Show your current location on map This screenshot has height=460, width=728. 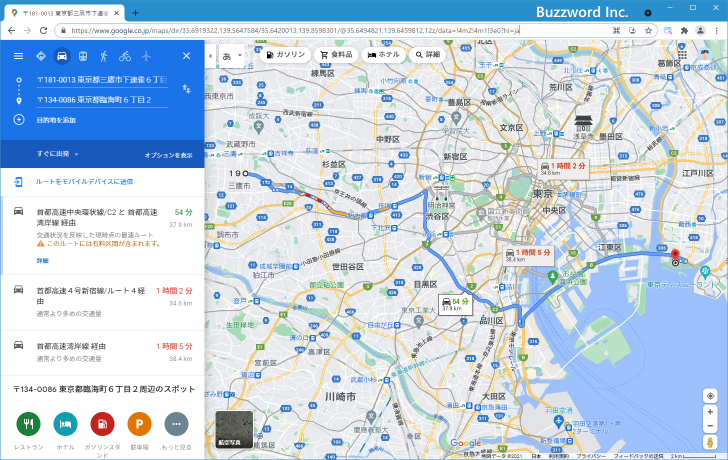[710, 396]
